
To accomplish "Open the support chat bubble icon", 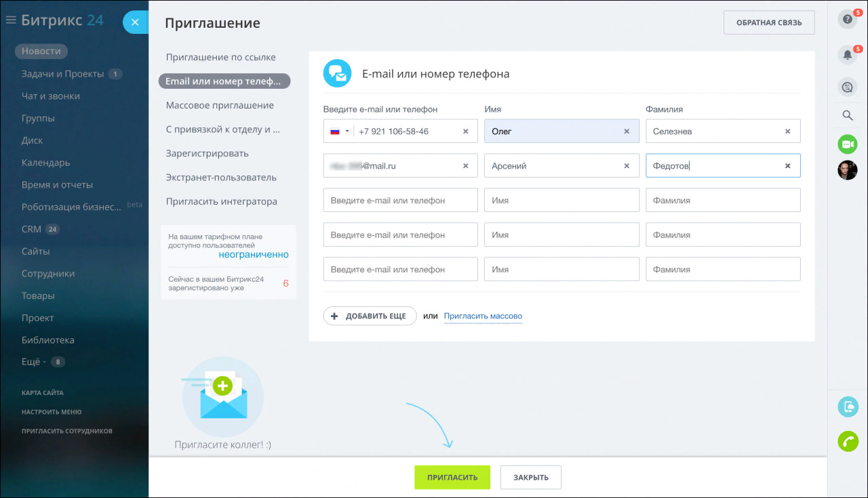I will tap(847, 87).
